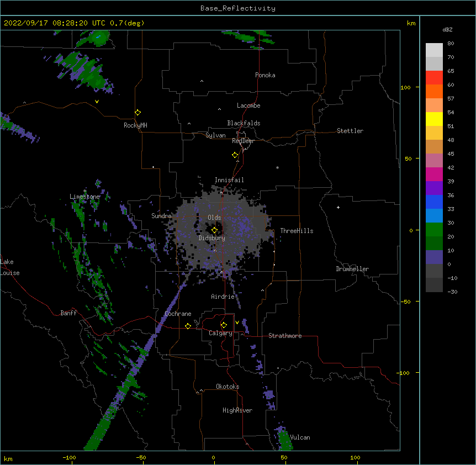Click the Limestone label
Image resolution: width=476 pixels, height=465 pixels.
(84, 197)
